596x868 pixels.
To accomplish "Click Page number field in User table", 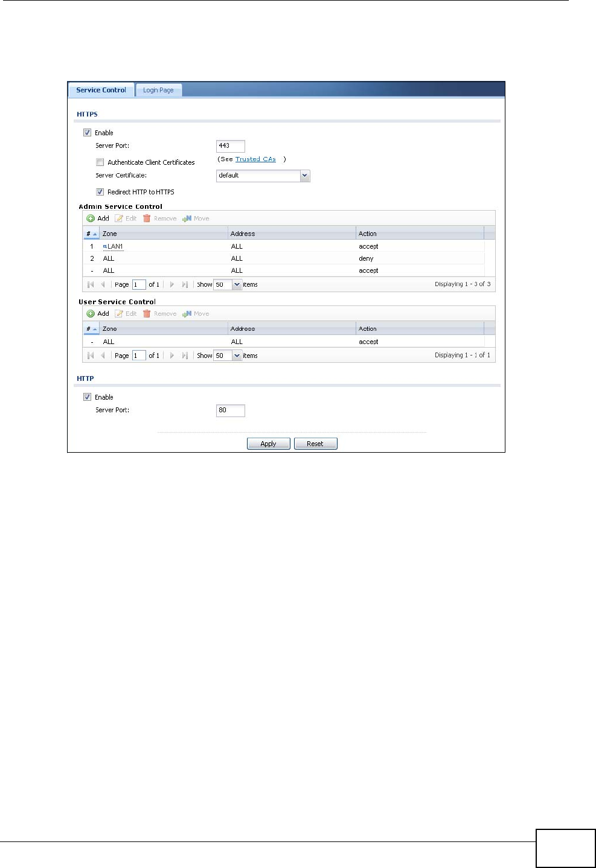I will (139, 356).
